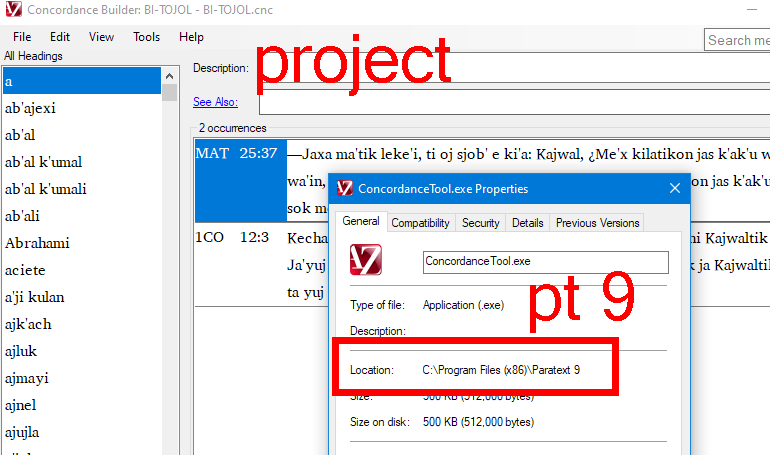Viewport: 770px width, 455px height.
Task: Click the See Also link
Action: coord(215,101)
